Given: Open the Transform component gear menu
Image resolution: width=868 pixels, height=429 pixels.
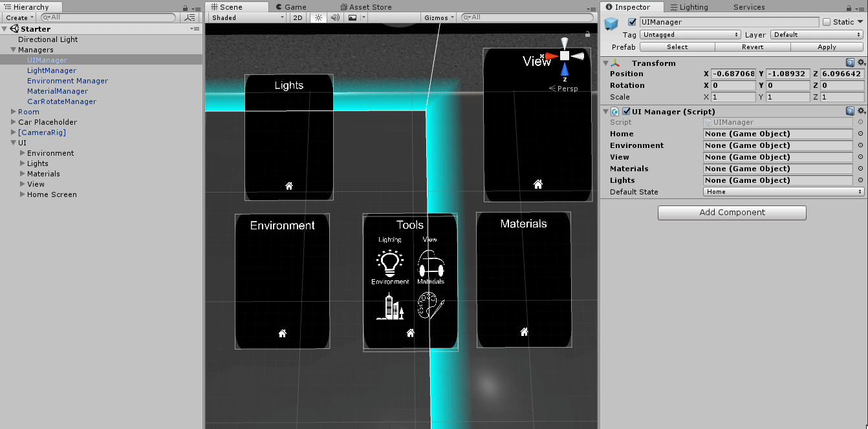Looking at the screenshot, I should click(861, 63).
